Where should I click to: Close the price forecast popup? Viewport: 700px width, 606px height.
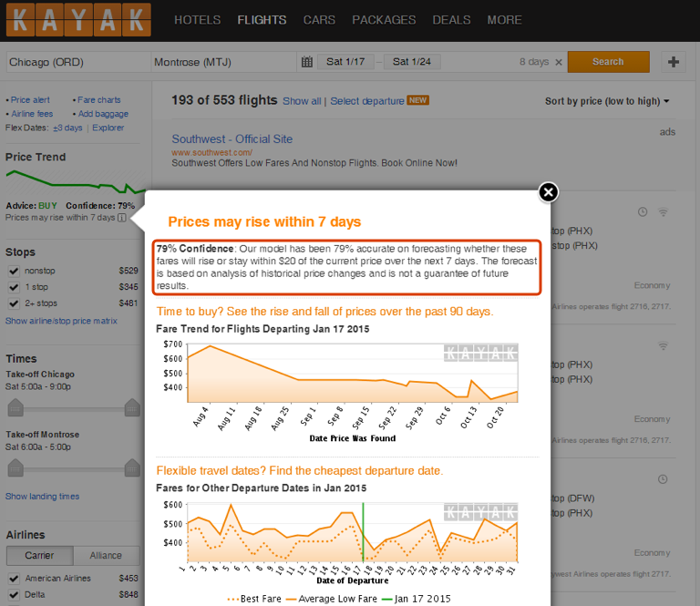coord(547,191)
